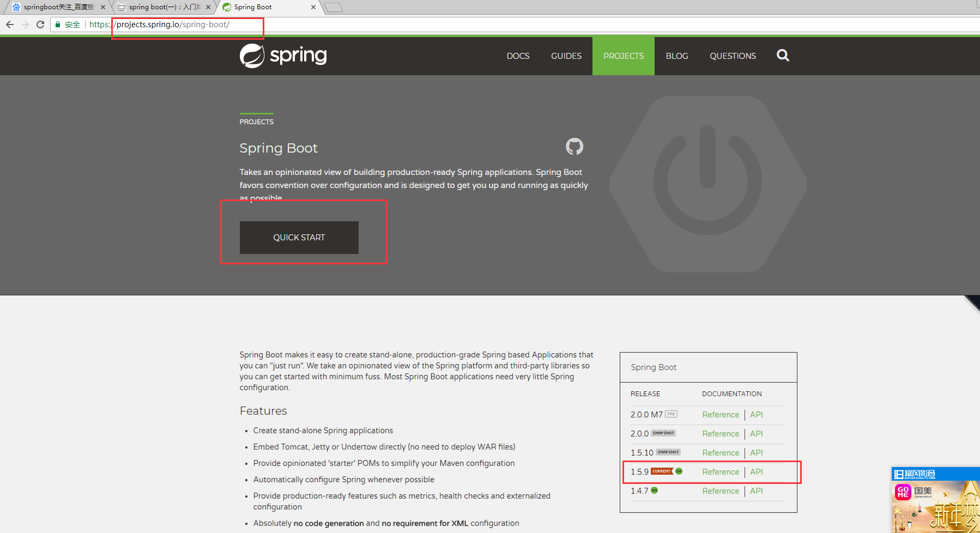Click the Spring logo in header
This screenshot has height=533, width=980.
click(x=283, y=56)
